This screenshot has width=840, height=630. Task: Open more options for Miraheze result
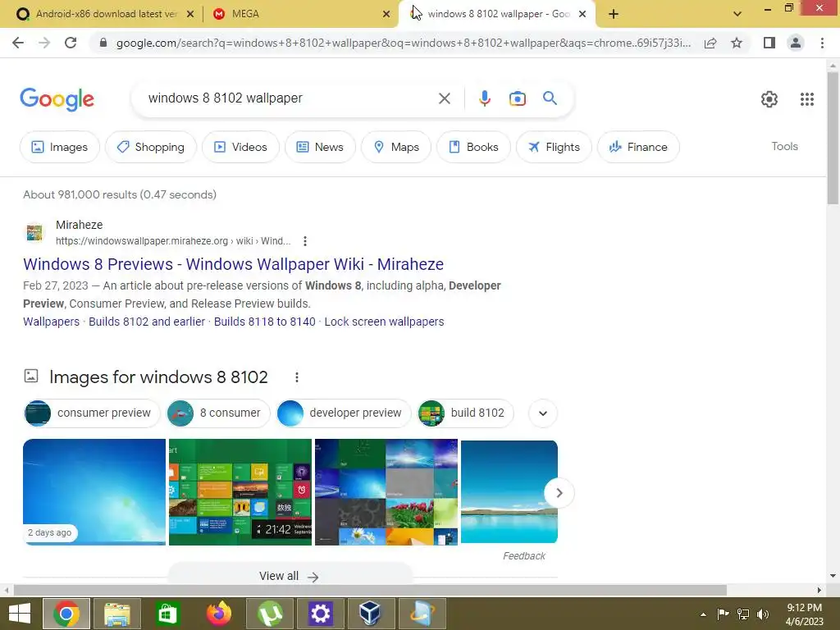305,241
